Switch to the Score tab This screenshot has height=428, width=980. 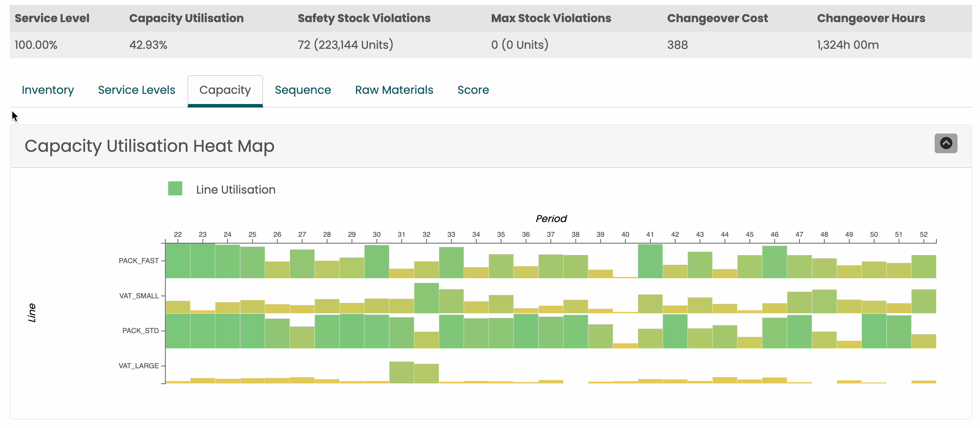[473, 90]
